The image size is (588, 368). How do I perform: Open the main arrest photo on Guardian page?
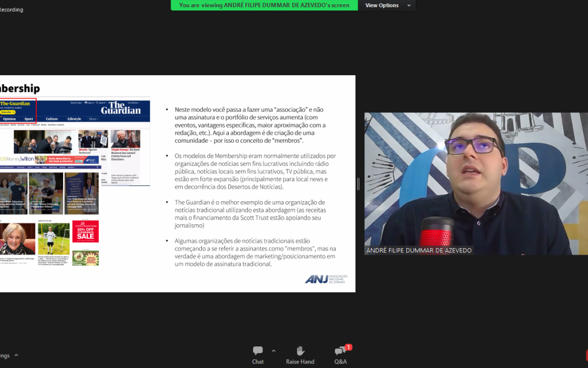[x=44, y=142]
